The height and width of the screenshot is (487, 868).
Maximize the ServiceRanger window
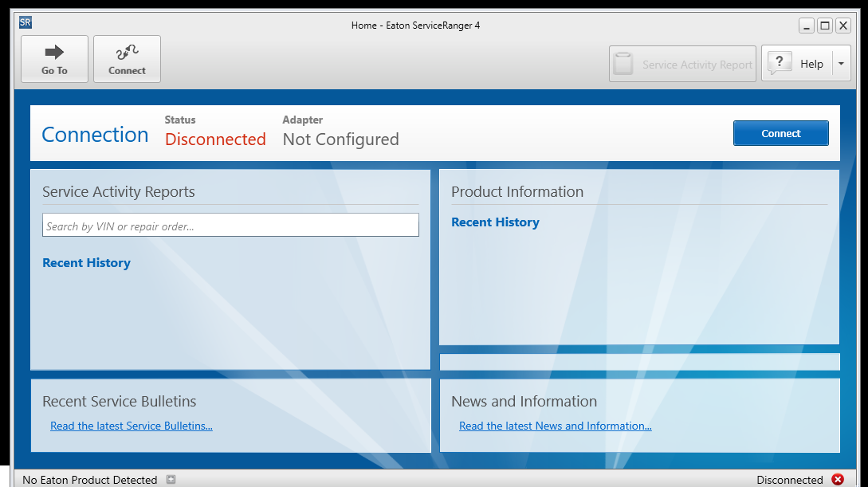pos(825,26)
